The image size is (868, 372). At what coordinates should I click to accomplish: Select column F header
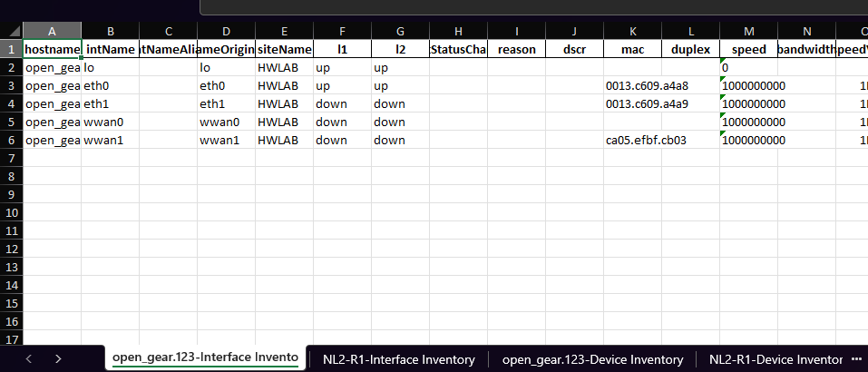click(x=342, y=31)
